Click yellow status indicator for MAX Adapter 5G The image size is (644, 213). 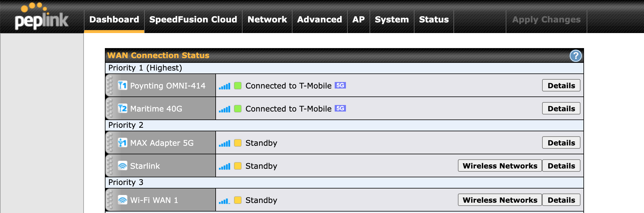(x=238, y=143)
